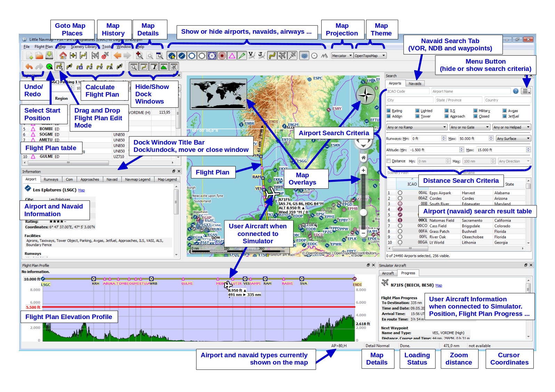Open the search criteria menu button
Image resolution: width=555 pixels, height=392 pixels.
[x=526, y=91]
